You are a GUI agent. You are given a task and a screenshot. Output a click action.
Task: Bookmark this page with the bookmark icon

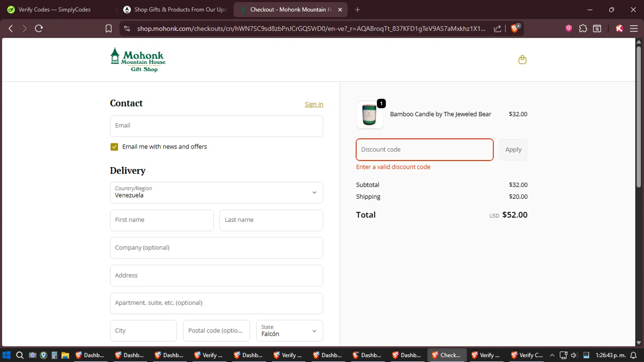click(x=109, y=28)
